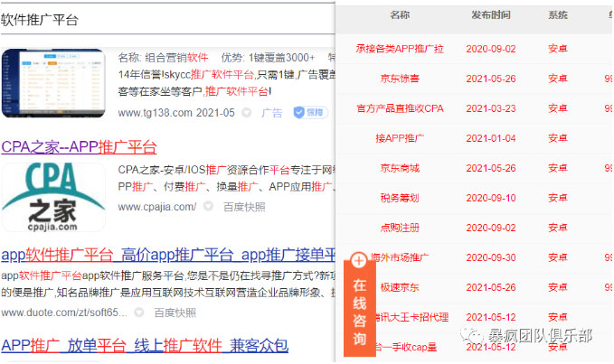Screen dimensions: 614x364
Task: Open the 海外市场推广 entry
Action: (x=400, y=257)
